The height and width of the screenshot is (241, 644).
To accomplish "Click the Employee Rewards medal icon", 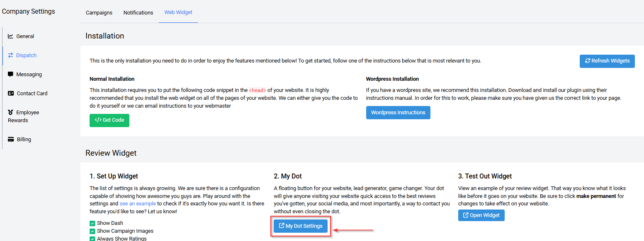I will tap(11, 113).
